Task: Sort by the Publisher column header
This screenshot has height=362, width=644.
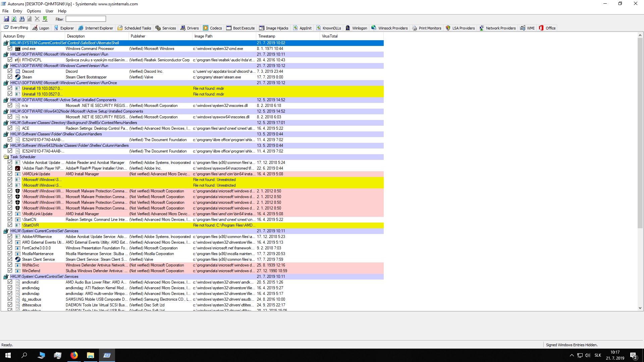Action: [x=138, y=36]
